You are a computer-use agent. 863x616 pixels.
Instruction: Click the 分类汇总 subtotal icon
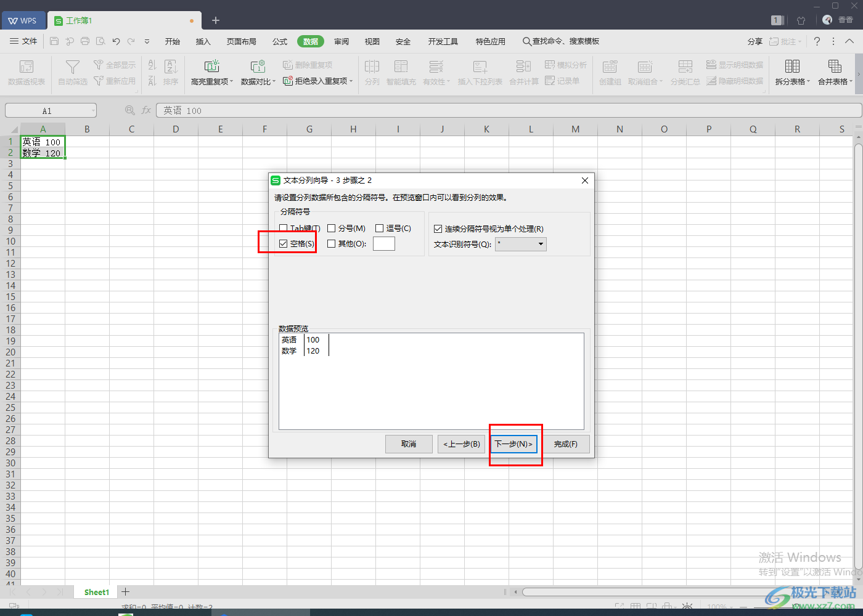tap(685, 67)
